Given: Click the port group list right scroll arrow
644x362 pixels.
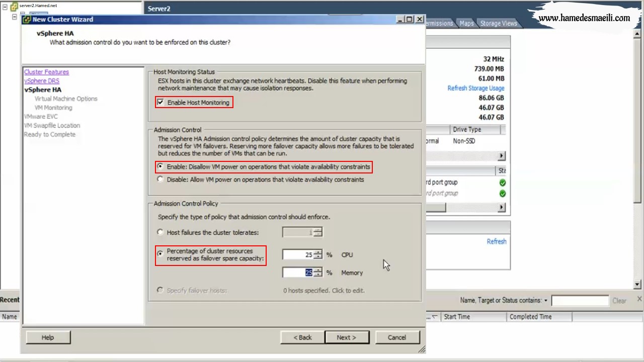Looking at the screenshot, I should 502,207.
